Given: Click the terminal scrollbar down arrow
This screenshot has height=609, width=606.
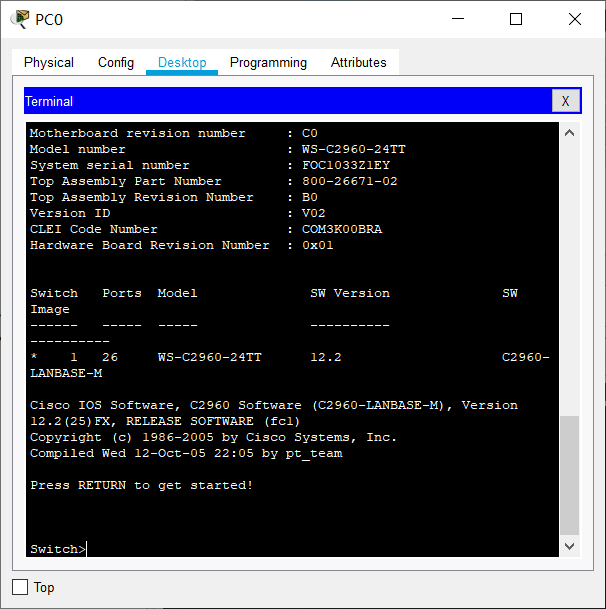Looking at the screenshot, I should pyautogui.click(x=569, y=546).
